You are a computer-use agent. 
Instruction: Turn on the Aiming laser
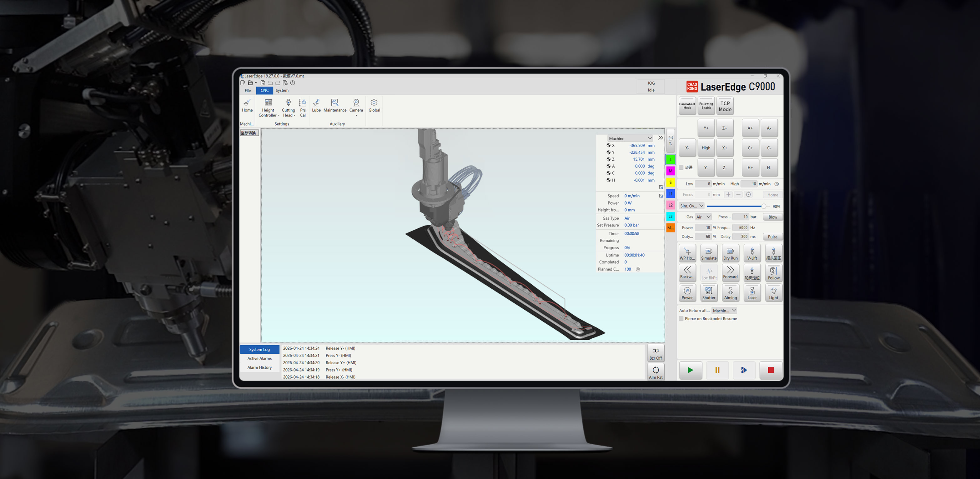(730, 293)
